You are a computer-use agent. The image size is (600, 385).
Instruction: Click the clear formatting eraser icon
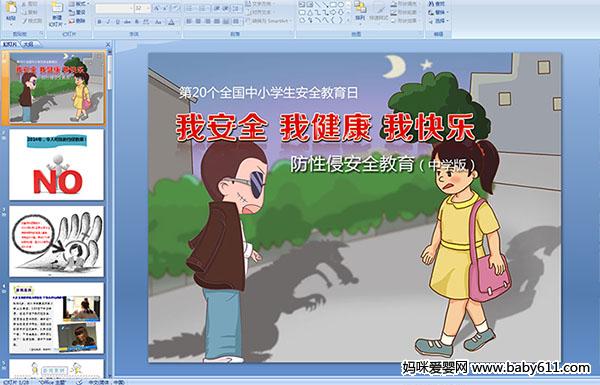(175, 8)
